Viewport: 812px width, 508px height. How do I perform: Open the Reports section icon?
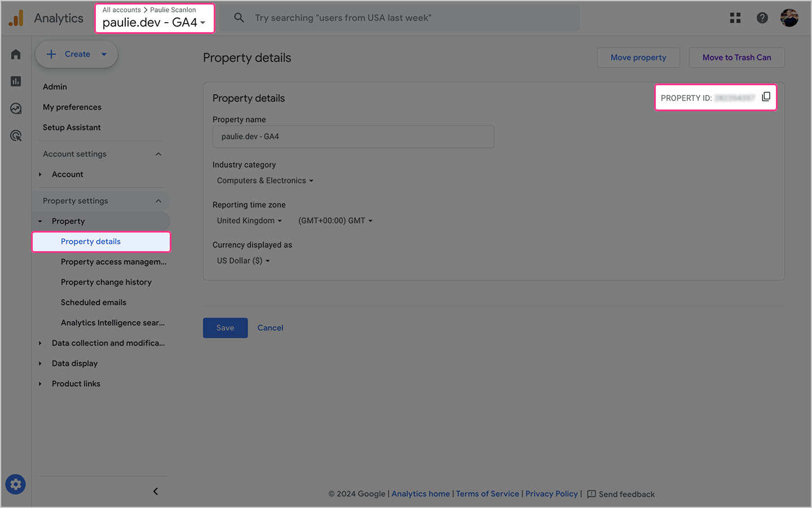tap(15, 81)
